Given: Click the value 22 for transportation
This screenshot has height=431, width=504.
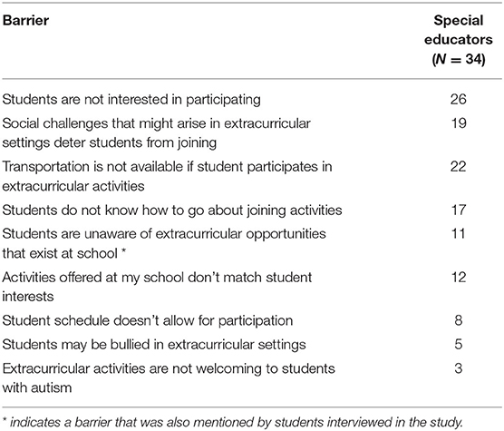Looking at the screenshot, I should click(459, 167).
